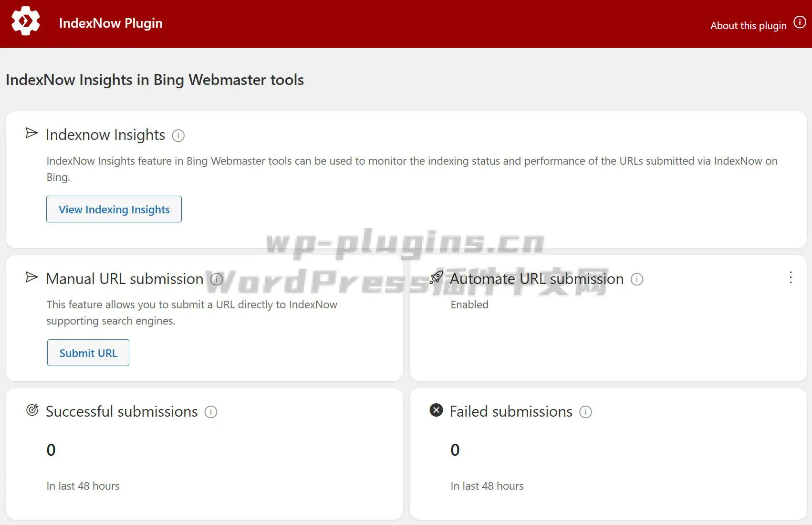Show info for Successful submissions
812x525 pixels.
click(211, 412)
